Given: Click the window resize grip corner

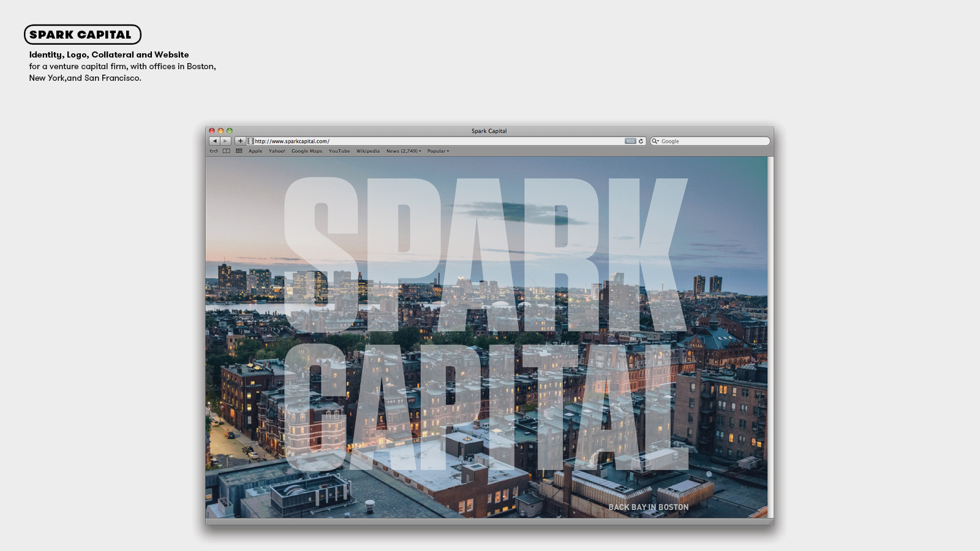Looking at the screenshot, I should click(x=771, y=522).
